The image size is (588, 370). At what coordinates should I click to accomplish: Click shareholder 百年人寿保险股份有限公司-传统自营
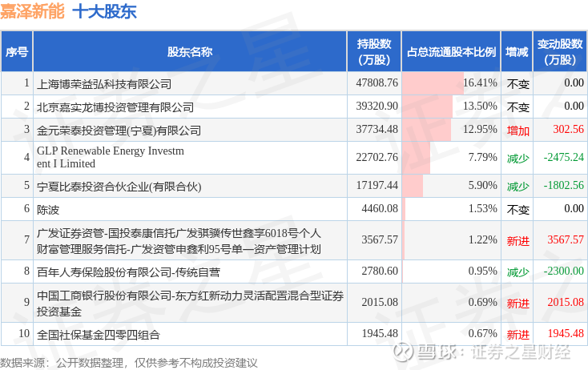click(x=128, y=272)
